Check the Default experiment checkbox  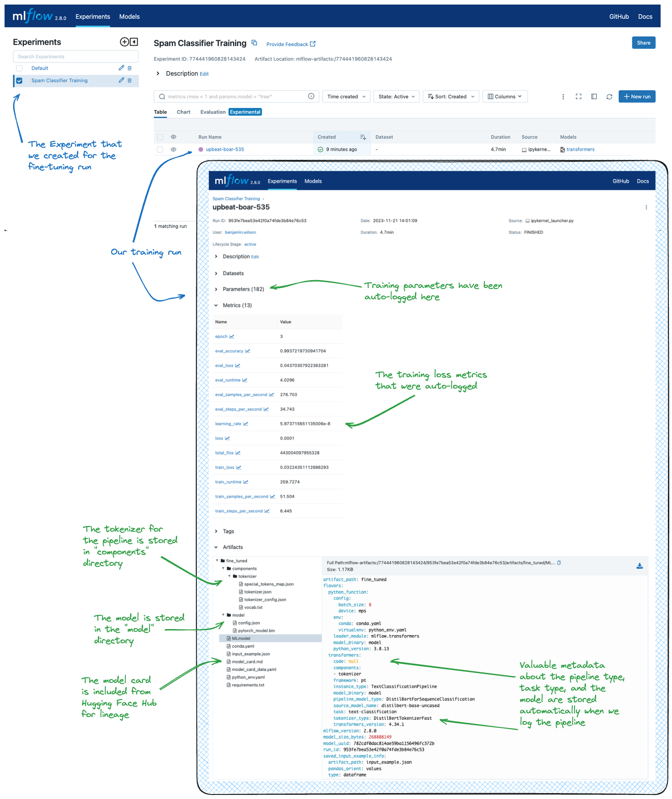(x=19, y=68)
